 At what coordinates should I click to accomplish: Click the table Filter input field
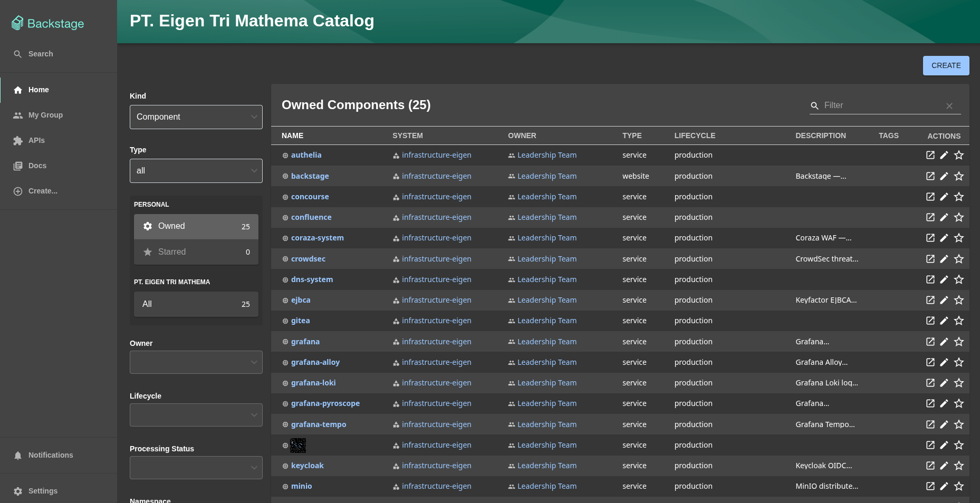883,105
